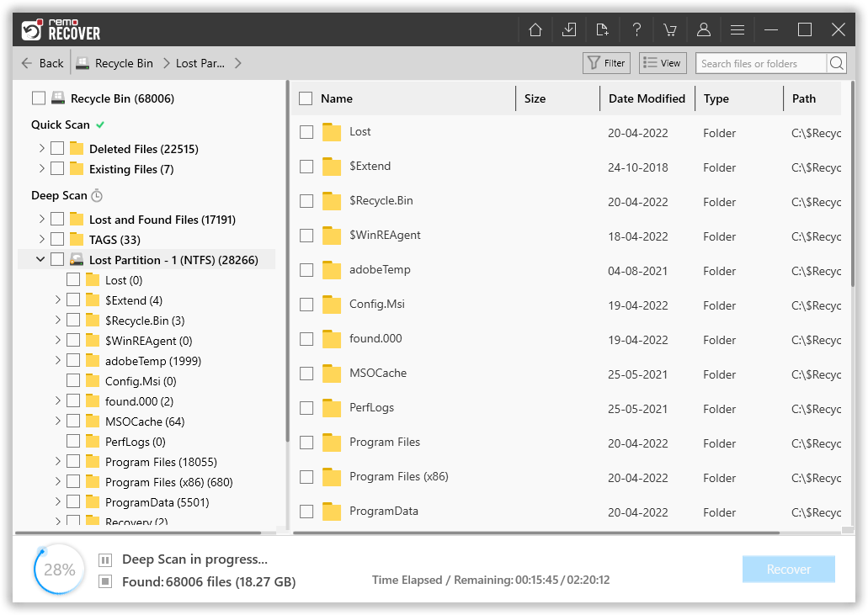The height and width of the screenshot is (615, 868).
Task: Stop the deep scan
Action: click(x=105, y=581)
